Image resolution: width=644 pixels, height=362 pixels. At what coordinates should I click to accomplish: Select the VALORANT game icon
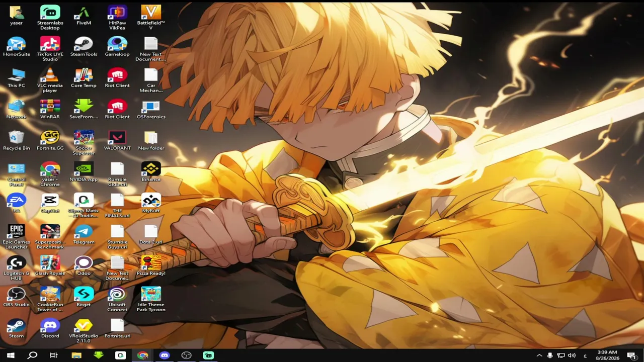[x=117, y=140]
